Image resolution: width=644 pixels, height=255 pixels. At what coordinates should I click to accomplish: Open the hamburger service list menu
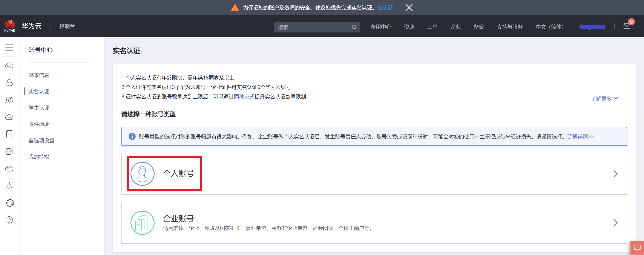click(x=9, y=47)
